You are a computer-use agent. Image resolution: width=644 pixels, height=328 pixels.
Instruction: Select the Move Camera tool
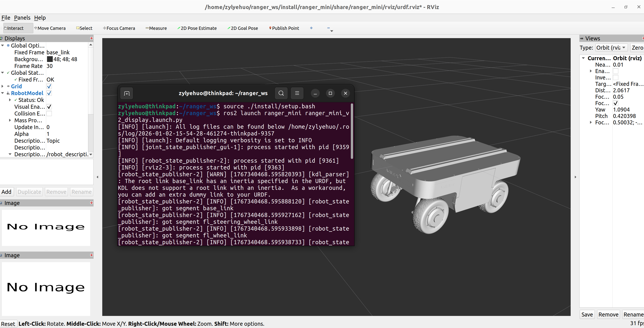[x=50, y=28]
